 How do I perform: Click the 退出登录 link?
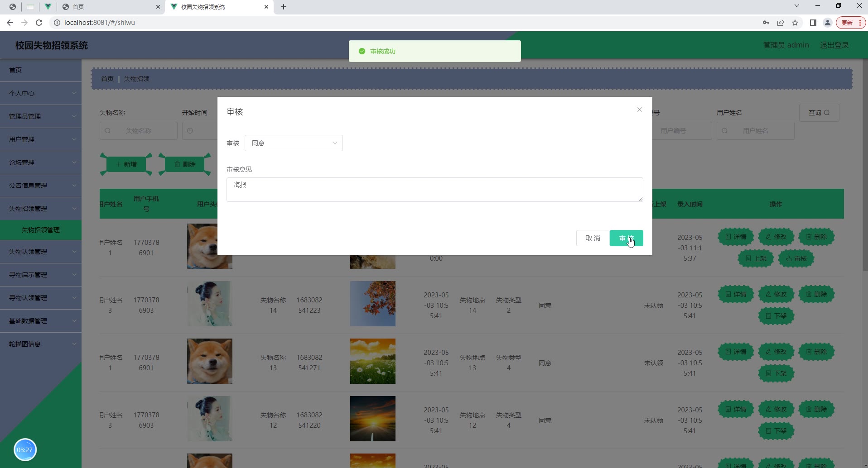coord(834,45)
